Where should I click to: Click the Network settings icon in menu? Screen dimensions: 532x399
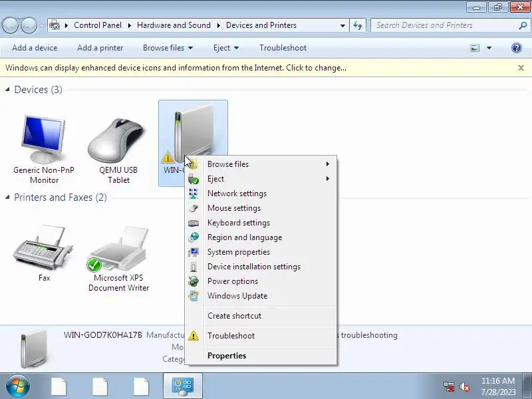click(194, 194)
